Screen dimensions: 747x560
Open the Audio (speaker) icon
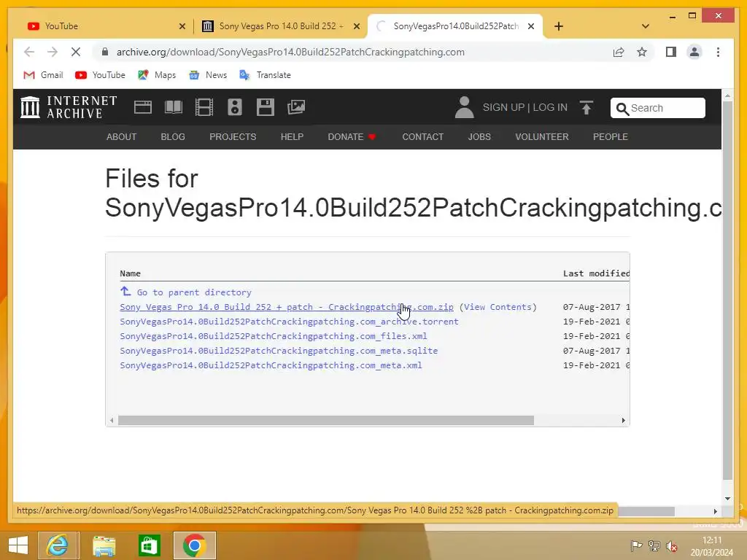pos(234,107)
